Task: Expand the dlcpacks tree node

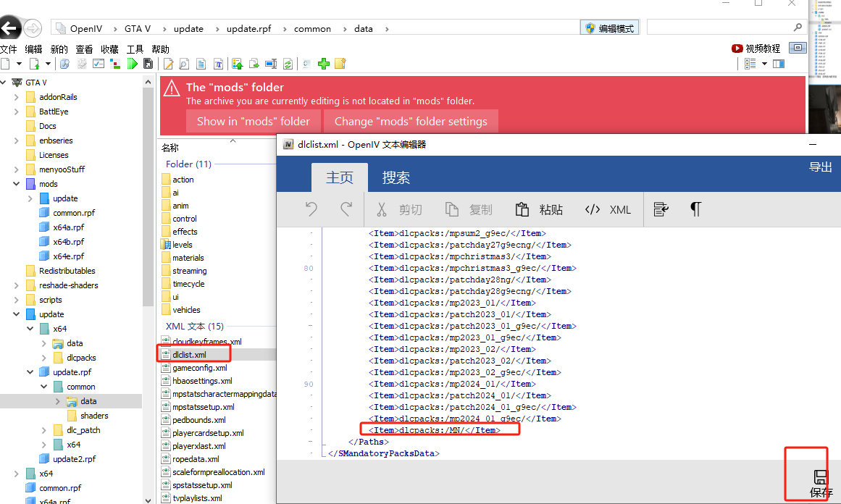Action: (44, 358)
